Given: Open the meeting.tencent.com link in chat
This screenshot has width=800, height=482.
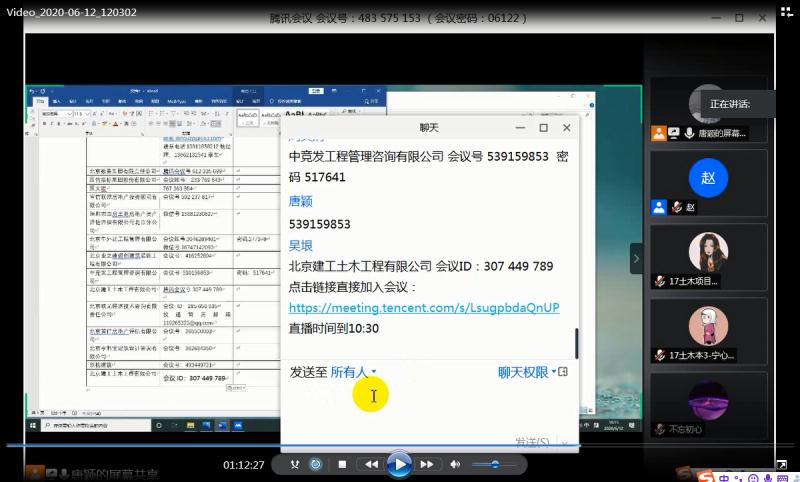Looking at the screenshot, I should tap(424, 308).
